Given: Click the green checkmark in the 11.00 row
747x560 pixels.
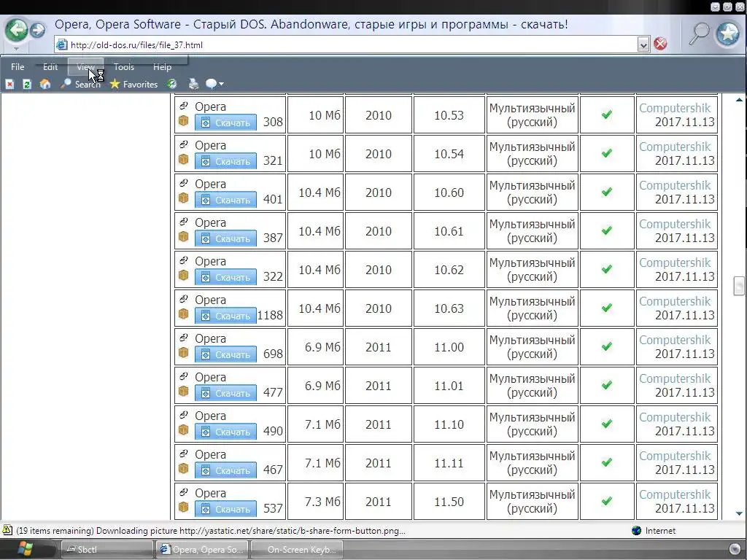Looking at the screenshot, I should point(606,346).
